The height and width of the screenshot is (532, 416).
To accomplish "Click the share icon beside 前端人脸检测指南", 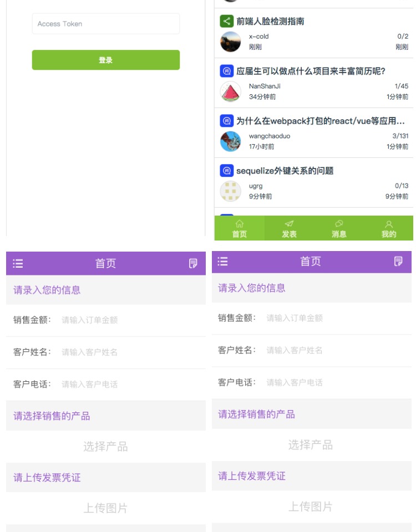I will coord(226,22).
